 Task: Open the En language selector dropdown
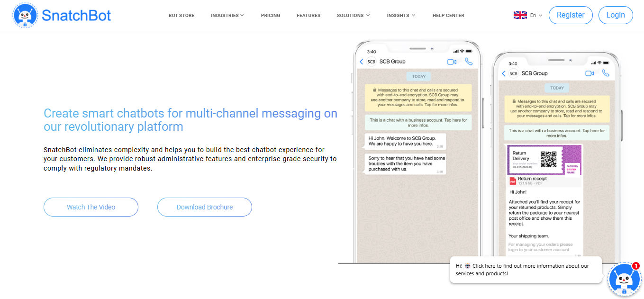[536, 15]
